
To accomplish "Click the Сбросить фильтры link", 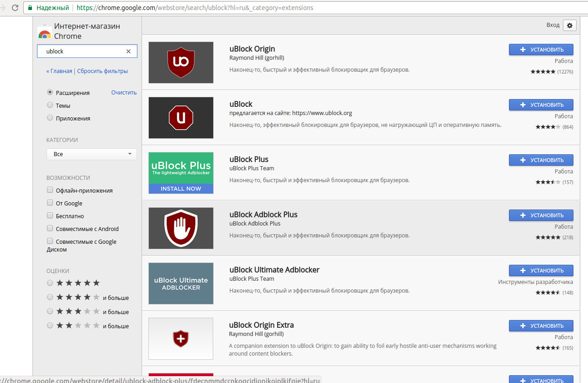I will click(102, 71).
